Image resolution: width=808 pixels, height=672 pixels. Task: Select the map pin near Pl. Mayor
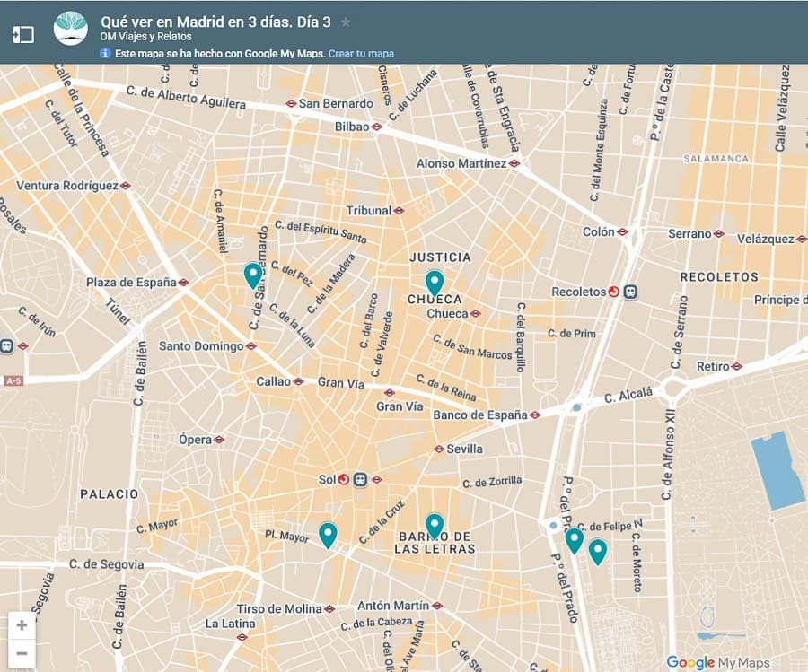(x=328, y=535)
